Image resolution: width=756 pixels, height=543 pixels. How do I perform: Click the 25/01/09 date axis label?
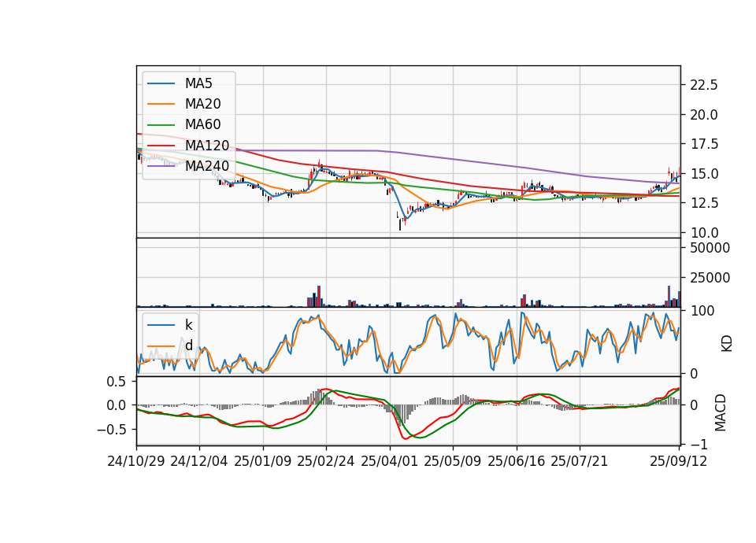point(263,461)
